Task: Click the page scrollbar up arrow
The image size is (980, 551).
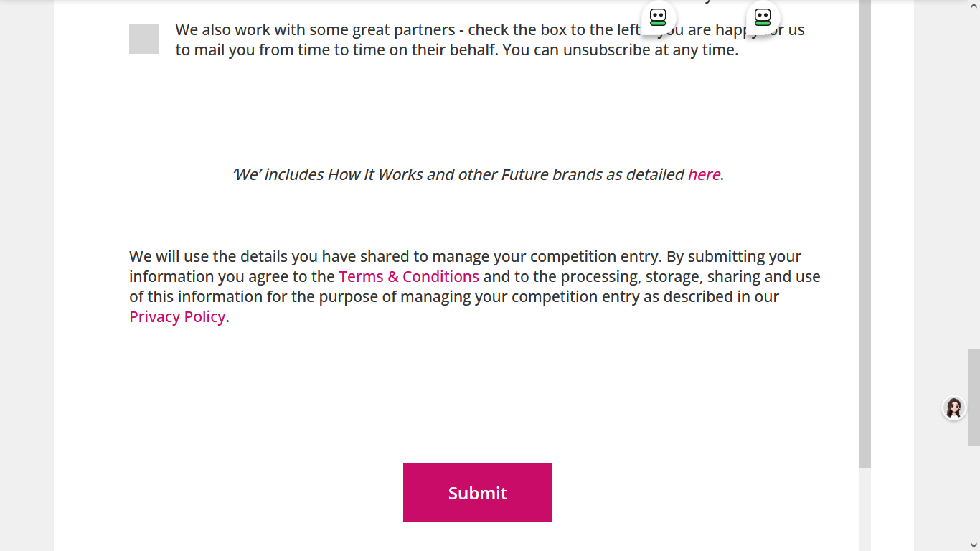Action: (x=974, y=4)
